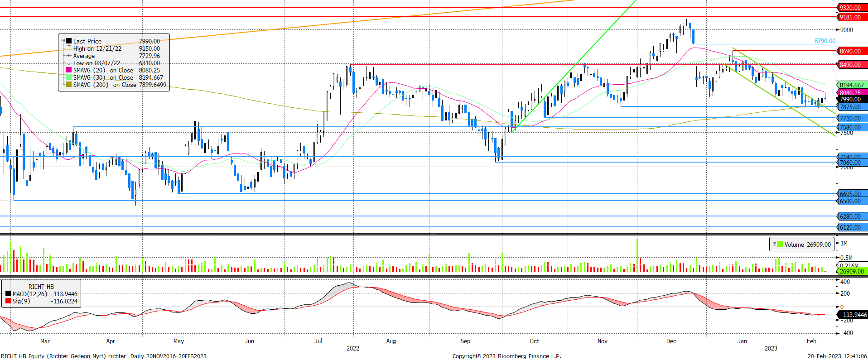Image resolution: width=868 pixels, height=360 pixels.
Task: Click the red 8690.00 resistance level tag
Action: 850,51
